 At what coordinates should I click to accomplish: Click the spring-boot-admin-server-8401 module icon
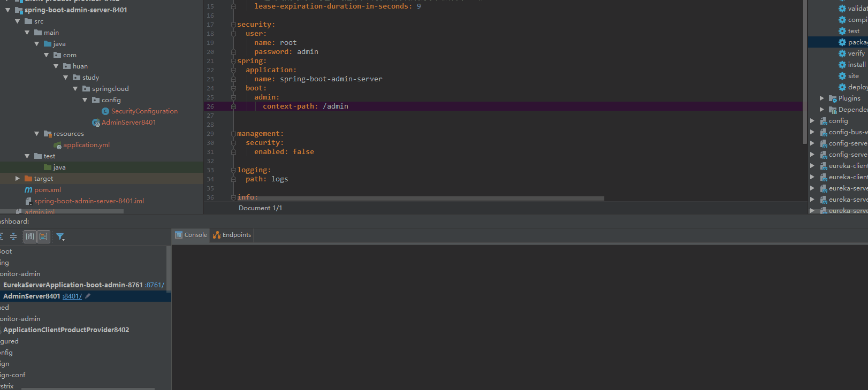[x=19, y=10]
